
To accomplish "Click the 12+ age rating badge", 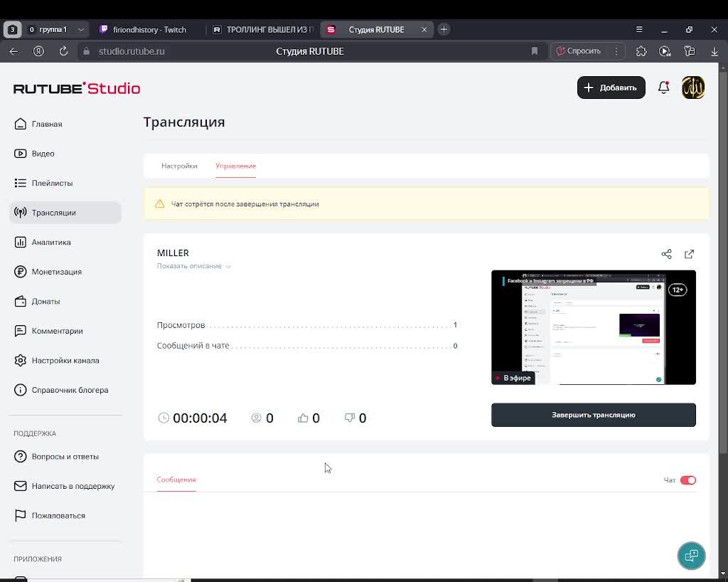I will tap(678, 290).
